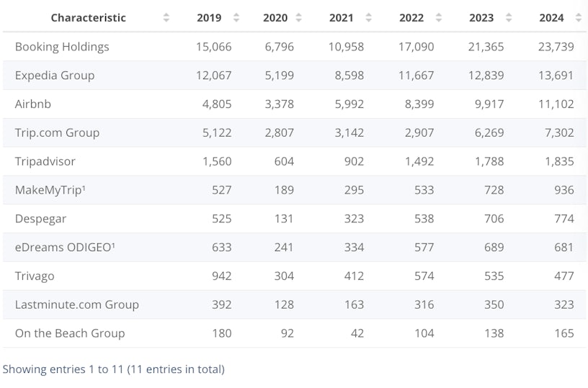Screen dimensions: 588x388
Task: Sort by 2022 column arrows
Action: pos(439,17)
